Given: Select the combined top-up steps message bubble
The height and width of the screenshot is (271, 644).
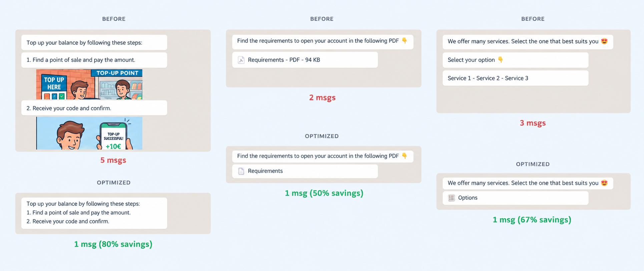Looking at the screenshot, I should [94, 213].
